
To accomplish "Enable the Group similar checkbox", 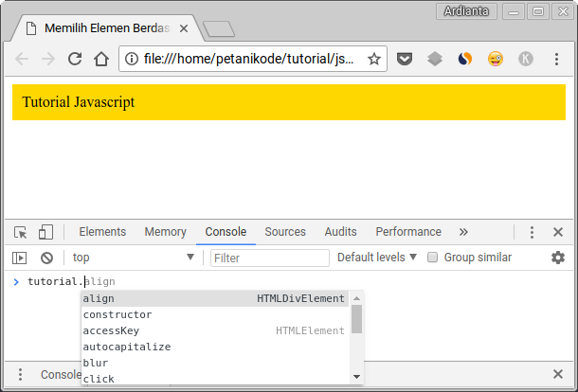I will click(432, 258).
